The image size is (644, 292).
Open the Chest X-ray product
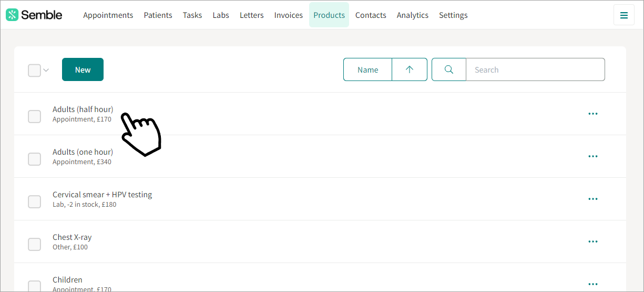click(72, 237)
